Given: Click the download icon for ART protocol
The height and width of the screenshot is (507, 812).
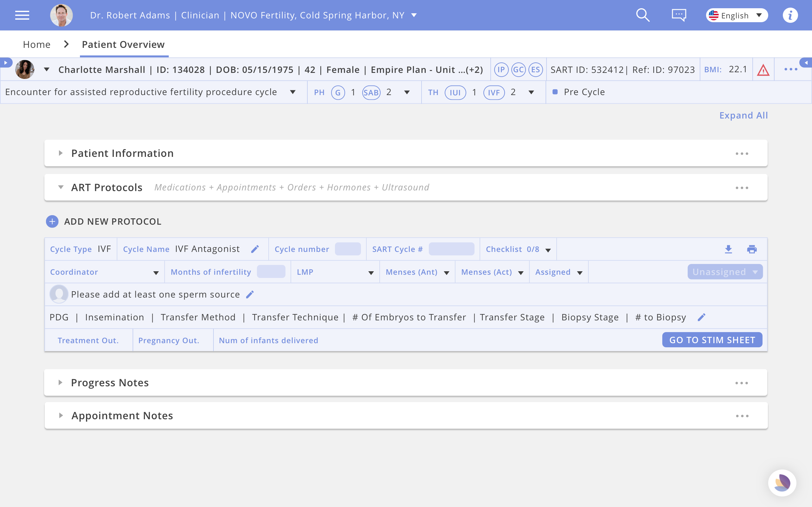Looking at the screenshot, I should 728,249.
